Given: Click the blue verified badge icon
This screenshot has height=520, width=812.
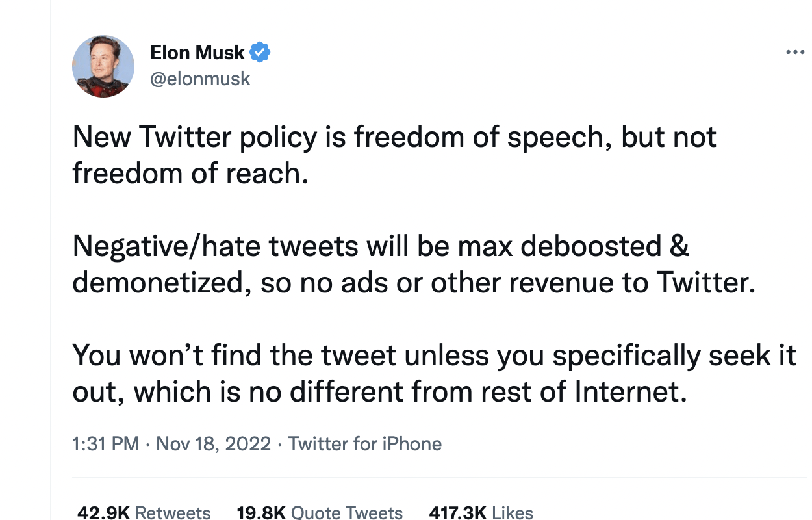Looking at the screenshot, I should click(260, 52).
